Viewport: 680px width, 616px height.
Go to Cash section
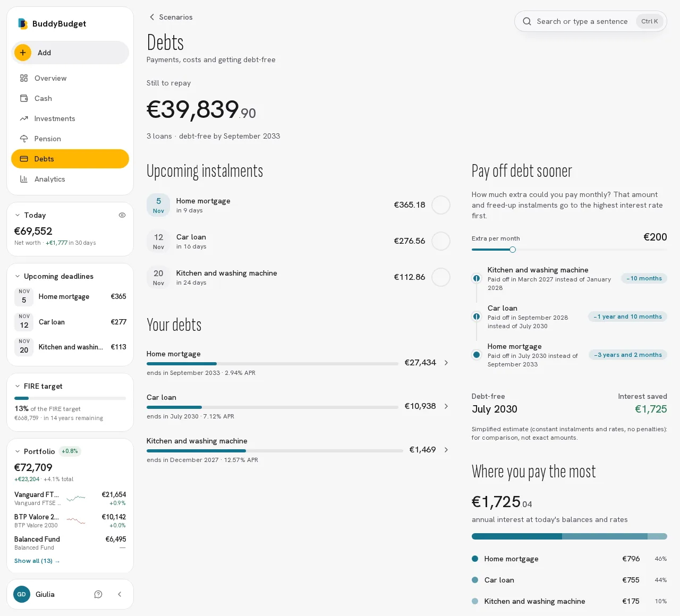[70, 98]
